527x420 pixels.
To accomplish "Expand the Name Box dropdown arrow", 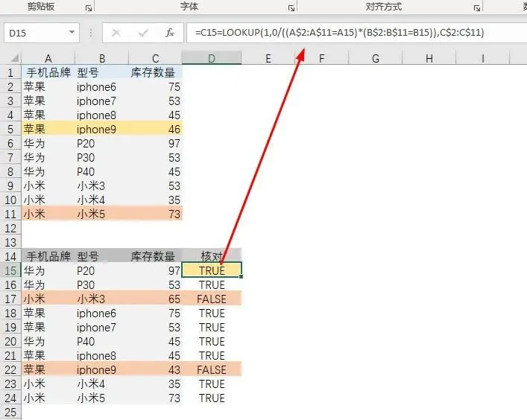I will 72,33.
